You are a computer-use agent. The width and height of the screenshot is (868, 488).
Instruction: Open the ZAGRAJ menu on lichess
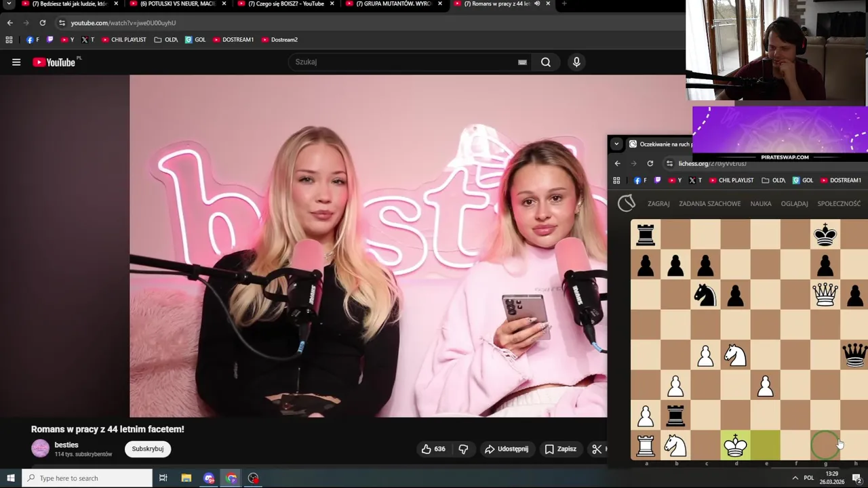(x=658, y=203)
